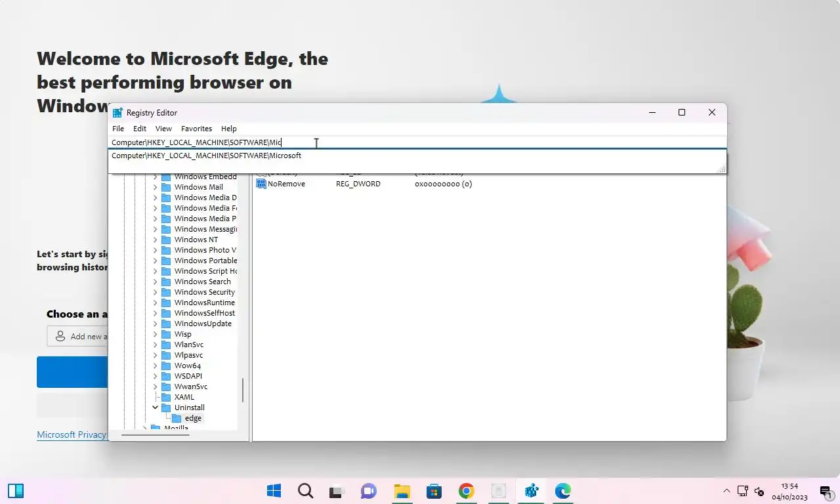Click the registry address bar input
The height and width of the screenshot is (504, 840).
[417, 142]
